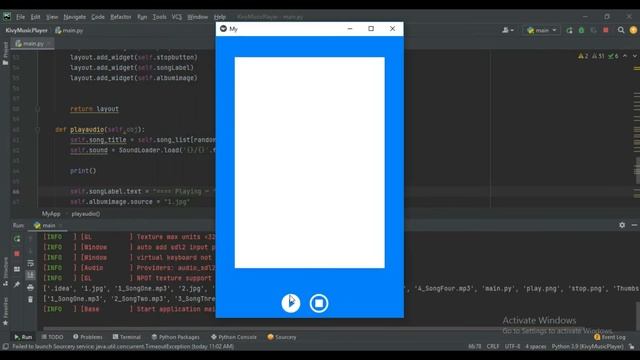Click the 4 spaces indent setting in status bar
This screenshot has width=640, height=360.
[x=536, y=347]
